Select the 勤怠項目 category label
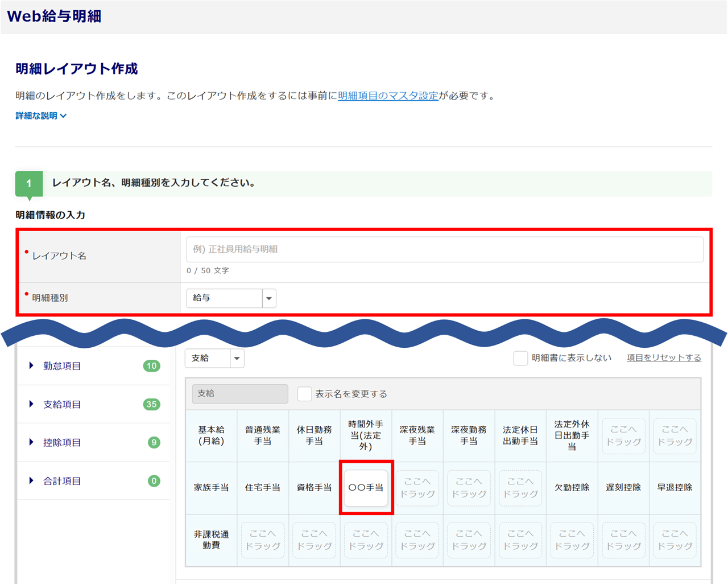The image size is (728, 584). (x=63, y=366)
